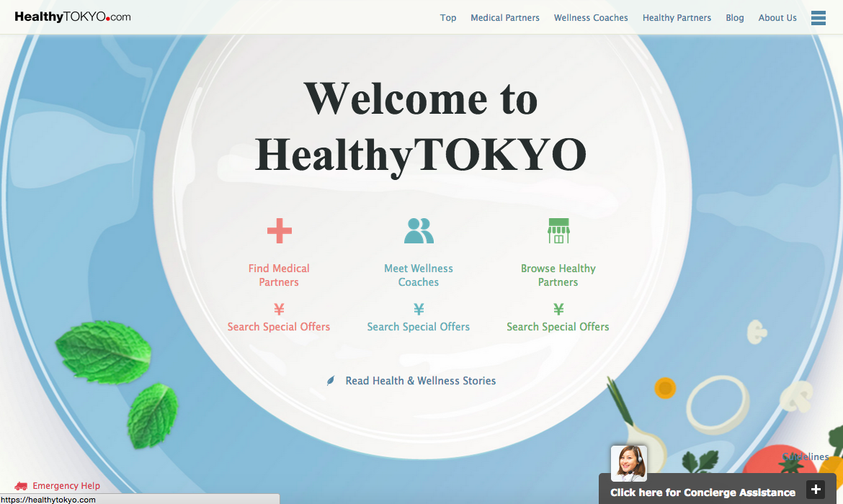Click the teal yen icon
This screenshot has width=843, height=504.
point(419,309)
